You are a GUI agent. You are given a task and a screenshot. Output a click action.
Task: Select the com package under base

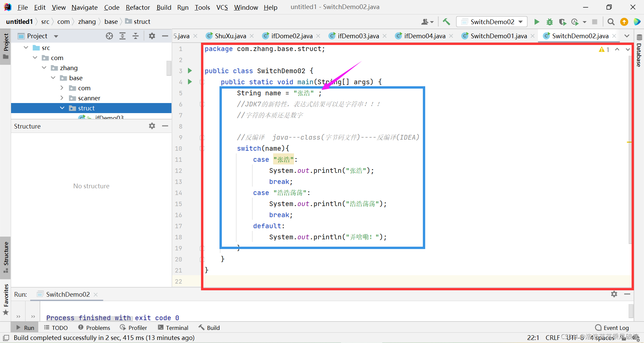point(84,88)
